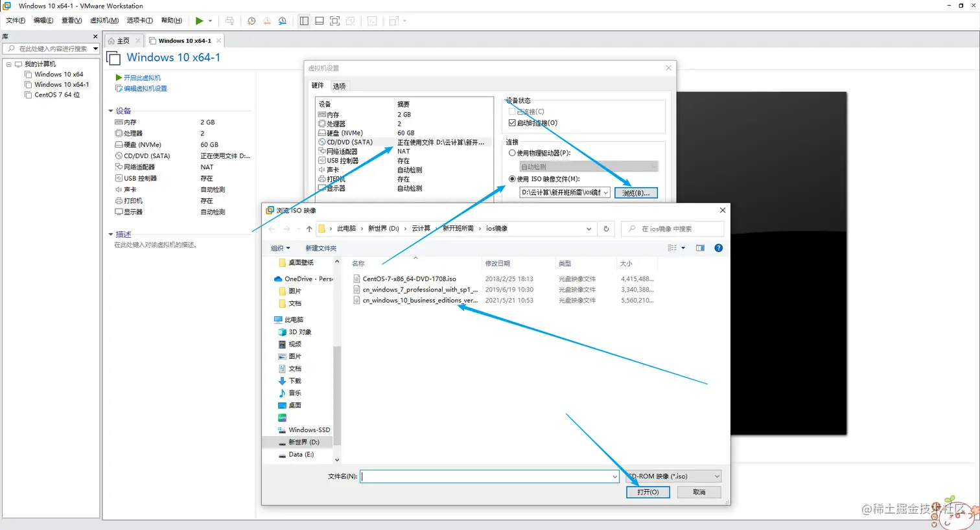Open the CD-ROM 映像 (*.iso) file type dropdown

click(x=674, y=476)
